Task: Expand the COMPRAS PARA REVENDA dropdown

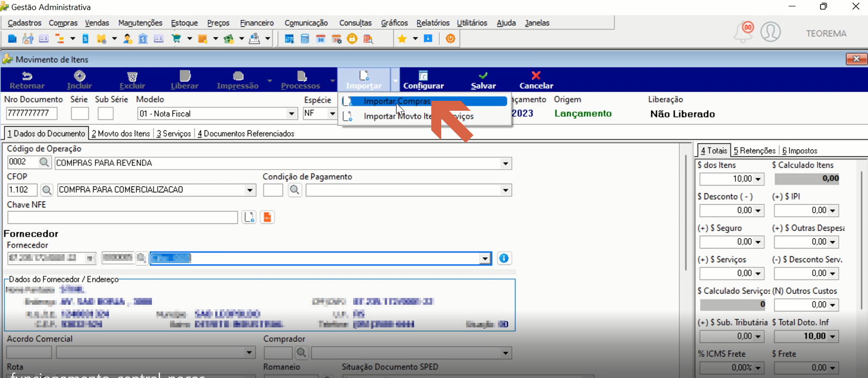Action: 506,163
